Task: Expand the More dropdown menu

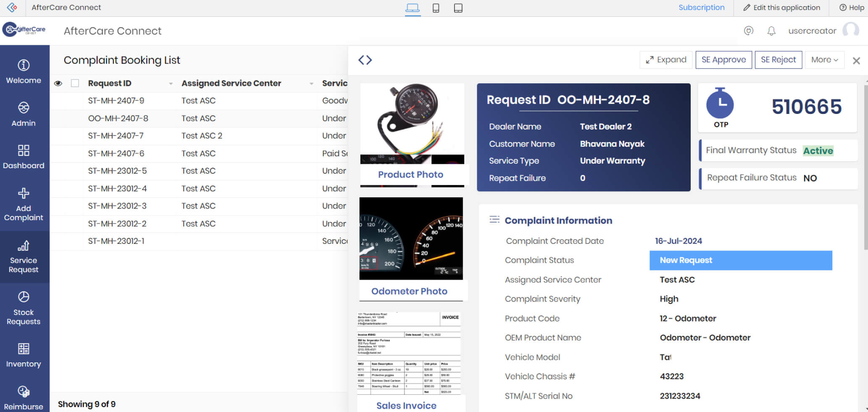Action: pyautogui.click(x=824, y=60)
